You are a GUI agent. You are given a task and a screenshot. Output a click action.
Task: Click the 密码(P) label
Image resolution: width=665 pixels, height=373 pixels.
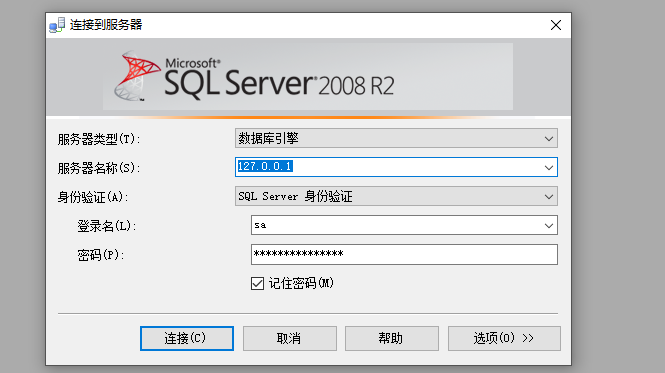[x=101, y=255]
